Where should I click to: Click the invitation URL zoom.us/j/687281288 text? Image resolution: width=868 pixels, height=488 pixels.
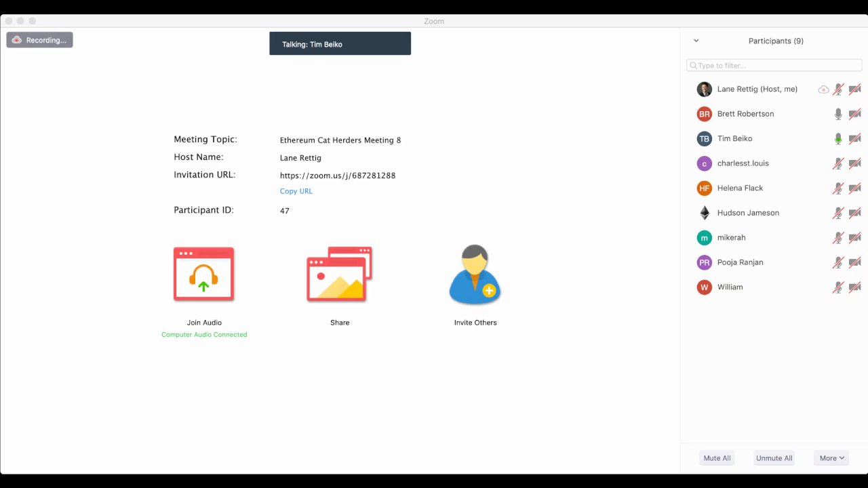(338, 176)
